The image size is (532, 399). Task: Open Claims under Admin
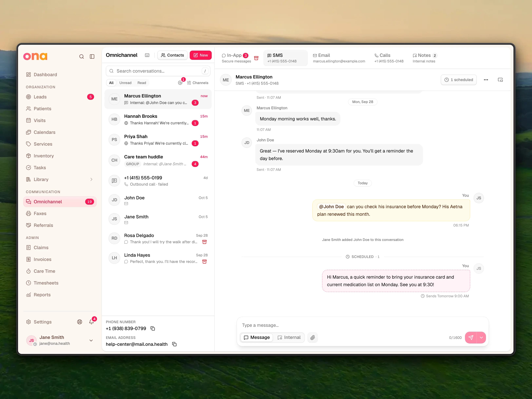click(x=60, y=247)
